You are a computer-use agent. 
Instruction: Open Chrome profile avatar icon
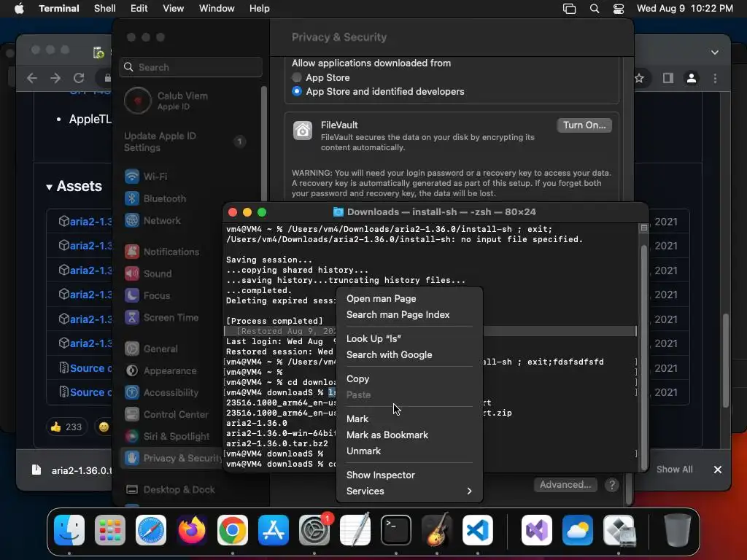[x=692, y=78]
